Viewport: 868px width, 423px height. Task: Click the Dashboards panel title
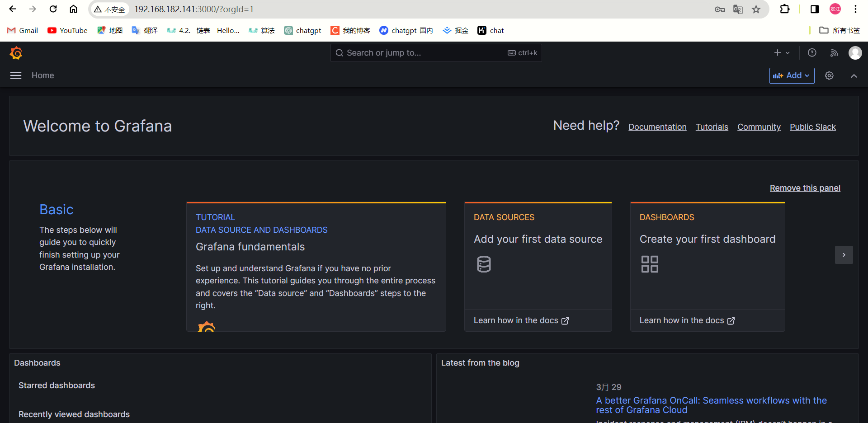pyautogui.click(x=37, y=363)
